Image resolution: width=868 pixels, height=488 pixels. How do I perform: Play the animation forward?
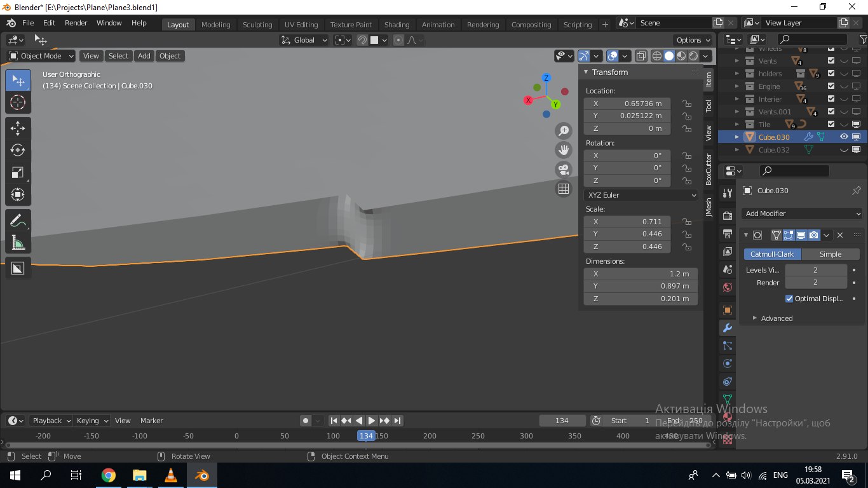(x=372, y=421)
